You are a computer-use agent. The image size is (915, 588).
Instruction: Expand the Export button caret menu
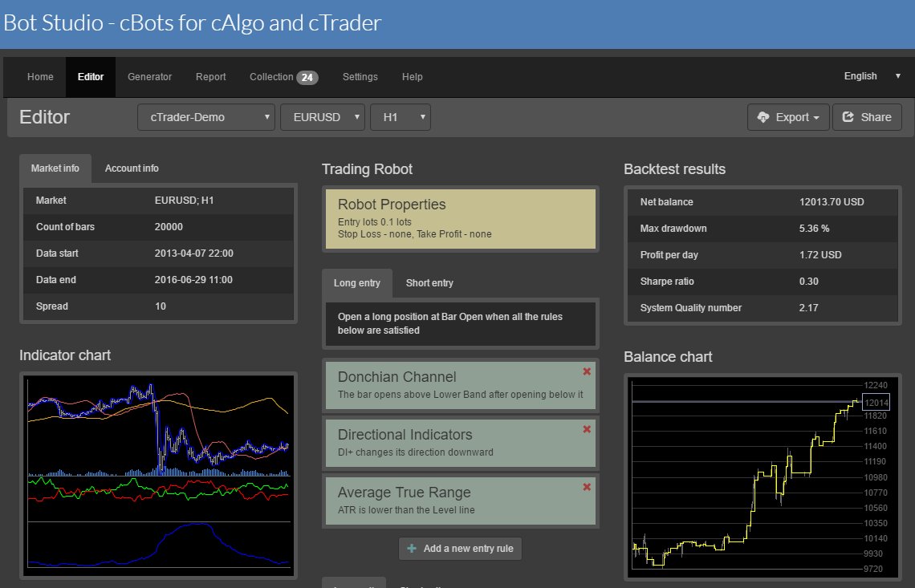pyautogui.click(x=816, y=118)
